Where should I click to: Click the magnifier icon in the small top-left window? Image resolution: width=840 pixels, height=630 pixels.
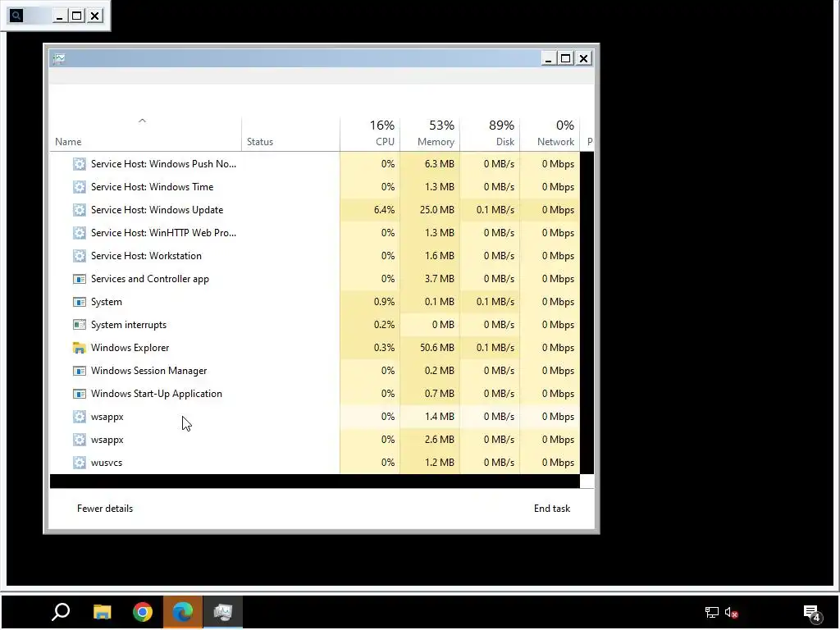click(x=16, y=16)
